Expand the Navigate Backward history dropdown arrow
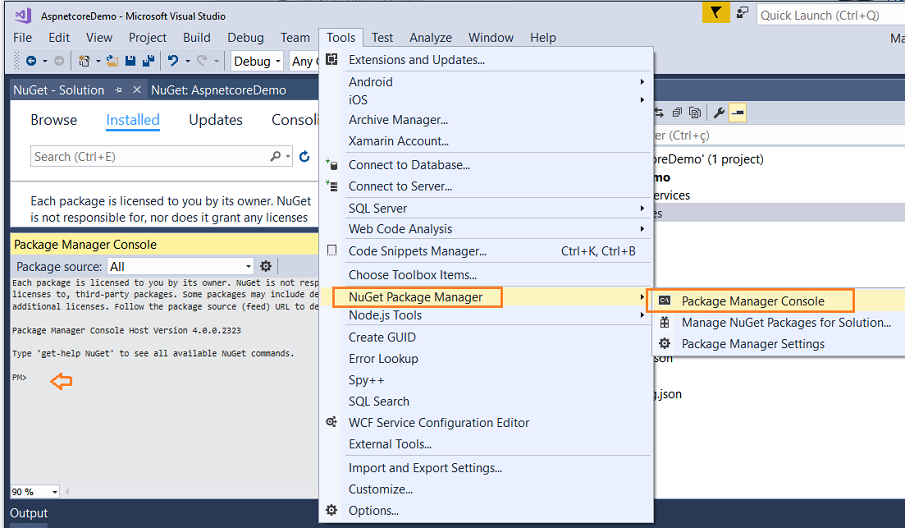 [x=45, y=61]
